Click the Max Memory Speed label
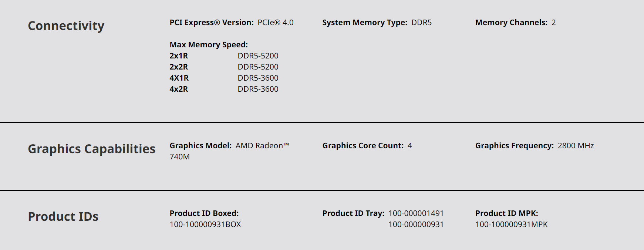This screenshot has height=250, width=644. pyautogui.click(x=209, y=45)
